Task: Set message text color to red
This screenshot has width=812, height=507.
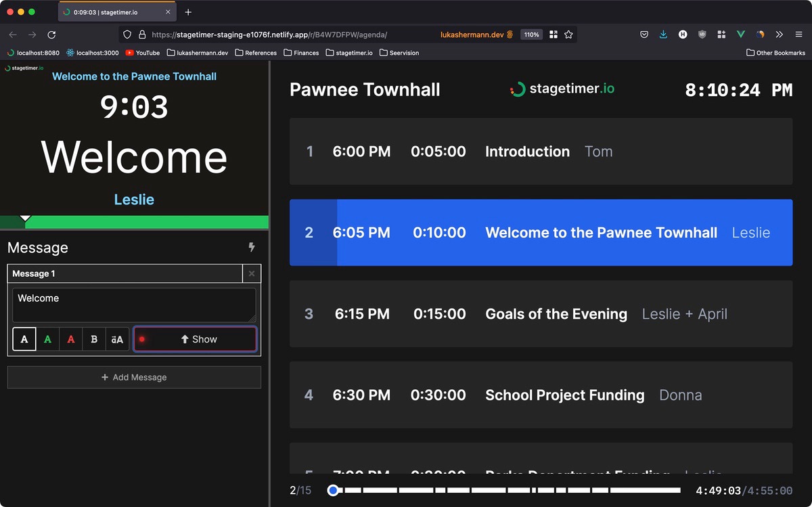Action: (x=71, y=339)
